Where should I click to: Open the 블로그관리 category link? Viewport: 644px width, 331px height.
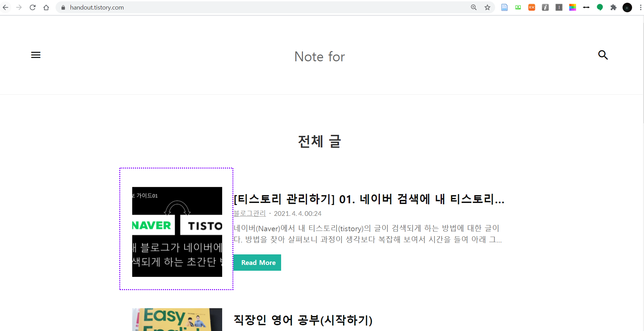pos(250,214)
